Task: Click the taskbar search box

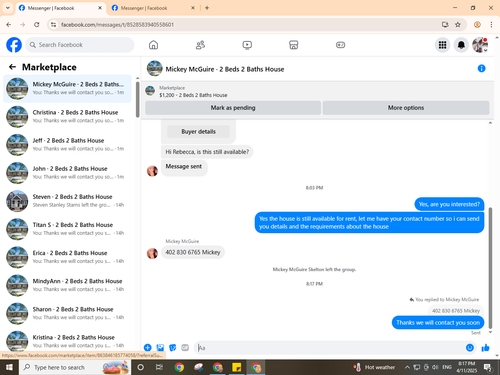Action: coord(75,367)
